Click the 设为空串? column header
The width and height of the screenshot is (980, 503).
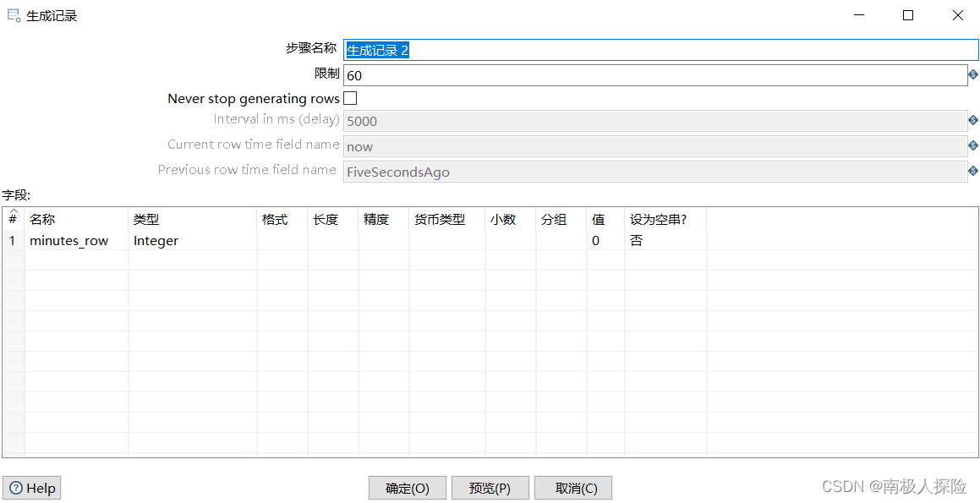pyautogui.click(x=665, y=219)
